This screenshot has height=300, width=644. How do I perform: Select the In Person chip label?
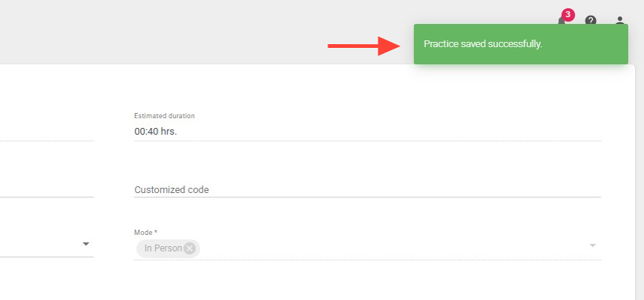click(163, 248)
